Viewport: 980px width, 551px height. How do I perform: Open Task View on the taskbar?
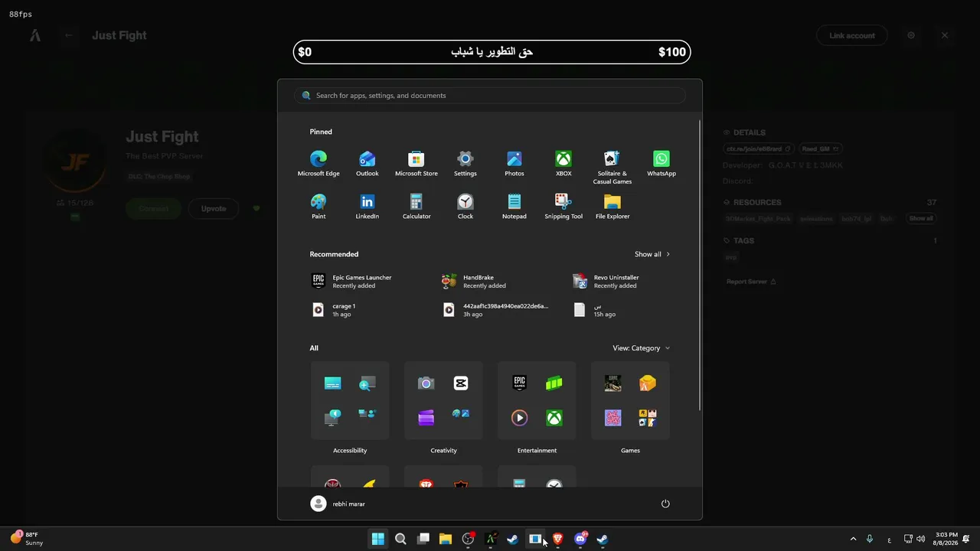423,539
